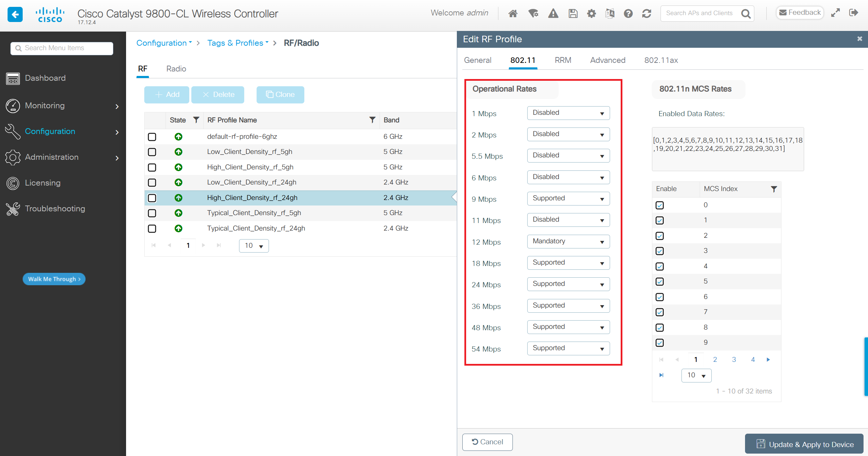
Task: Click the Feedback button
Action: coord(800,13)
